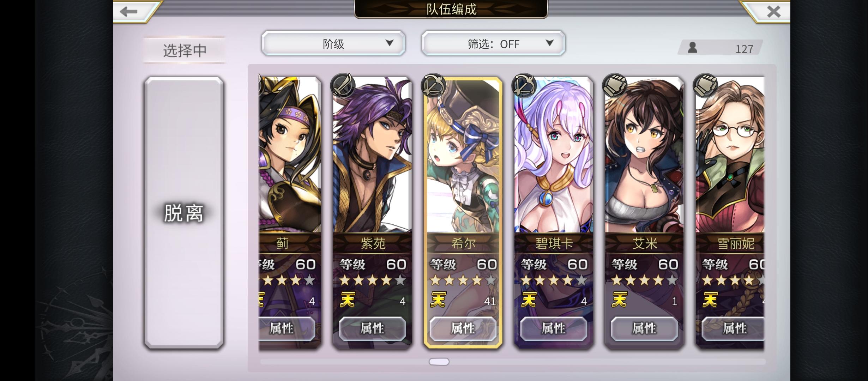Screen dimensions: 868x381
Task: Open 属性 for 碧琪卡
Action: coord(554,328)
